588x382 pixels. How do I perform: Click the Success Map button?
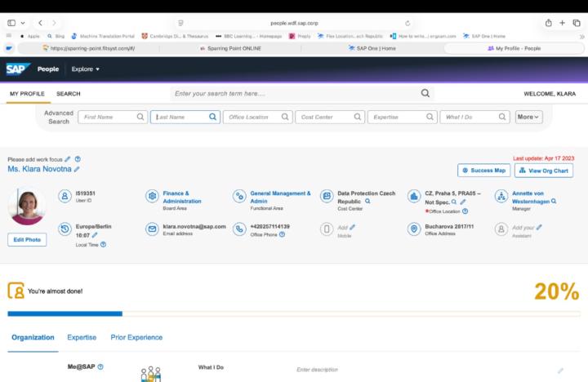pyautogui.click(x=483, y=171)
